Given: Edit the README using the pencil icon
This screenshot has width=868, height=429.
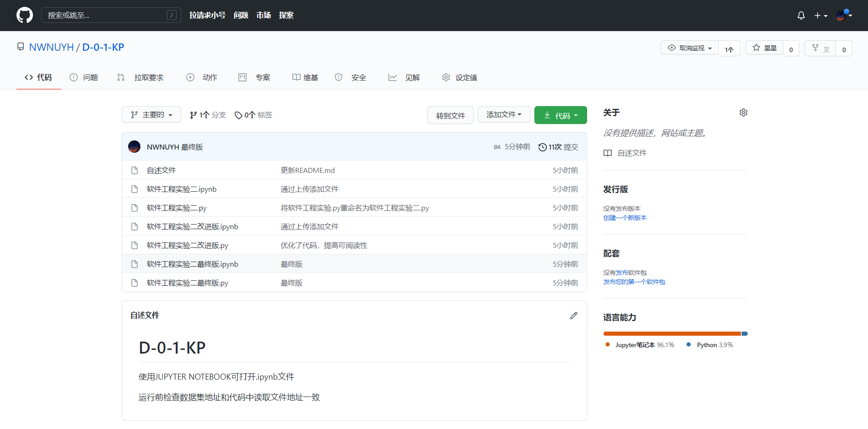Looking at the screenshot, I should point(573,316).
